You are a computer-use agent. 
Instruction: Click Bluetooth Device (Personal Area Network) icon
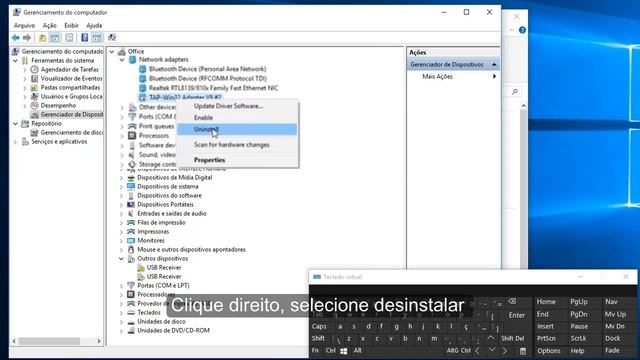coord(142,69)
